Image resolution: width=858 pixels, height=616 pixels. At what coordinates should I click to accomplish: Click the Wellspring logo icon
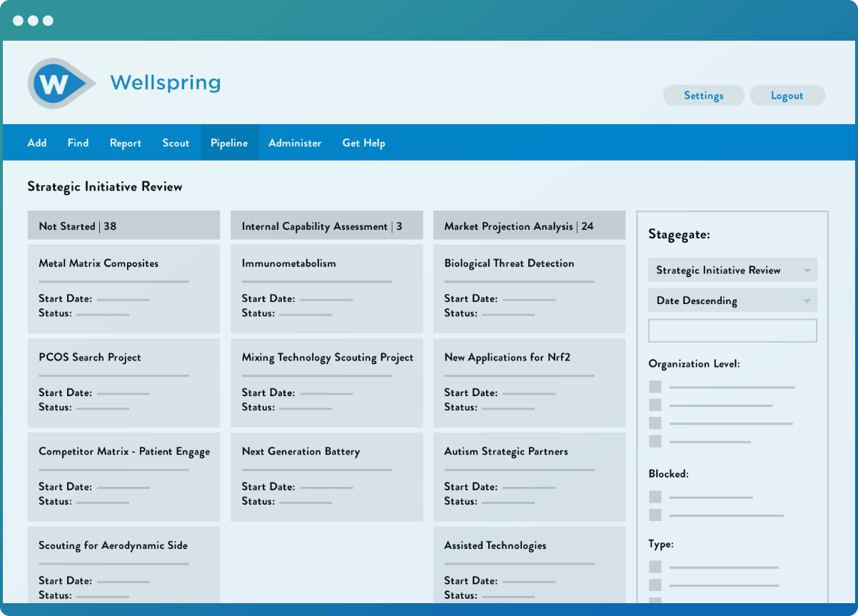click(x=59, y=84)
